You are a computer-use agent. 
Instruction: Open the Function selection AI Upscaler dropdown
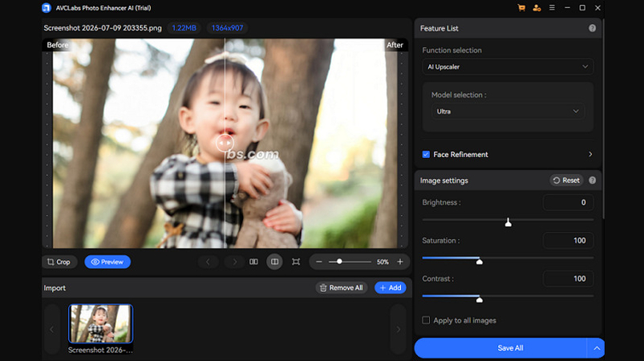click(x=508, y=67)
